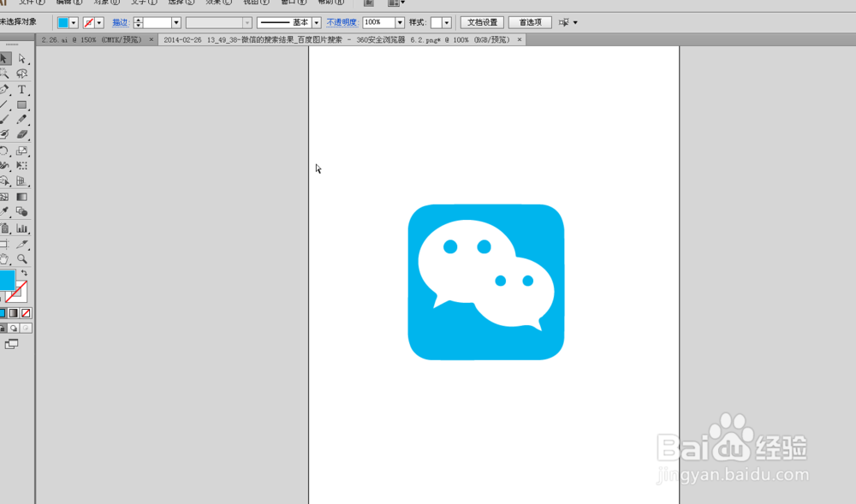Select the Eraser tool

pyautogui.click(x=22, y=134)
